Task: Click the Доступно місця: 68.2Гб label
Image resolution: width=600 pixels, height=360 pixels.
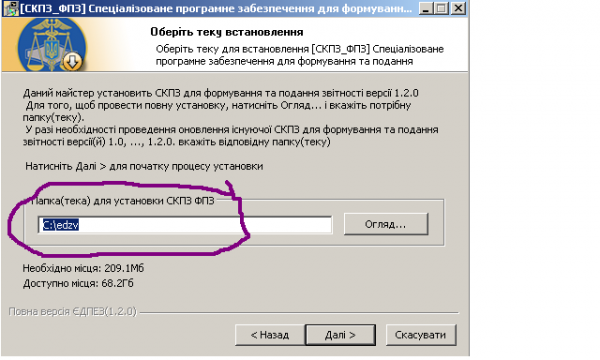Action: coord(78,283)
